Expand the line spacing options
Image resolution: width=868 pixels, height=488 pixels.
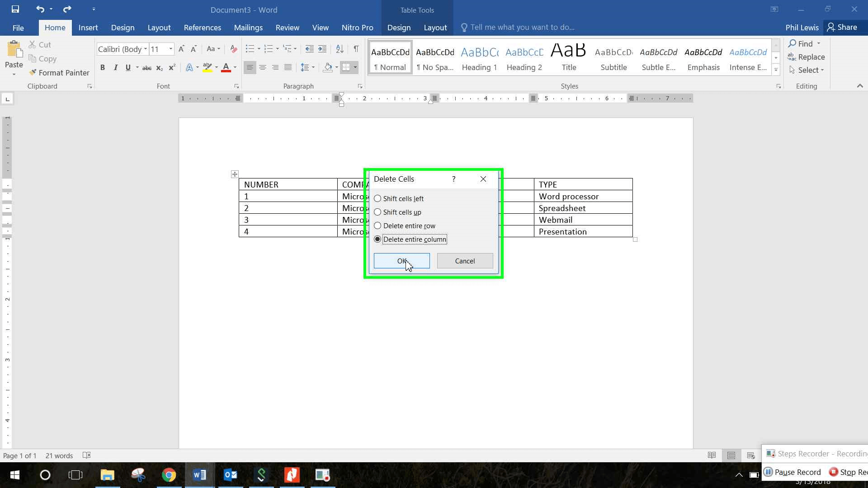313,67
